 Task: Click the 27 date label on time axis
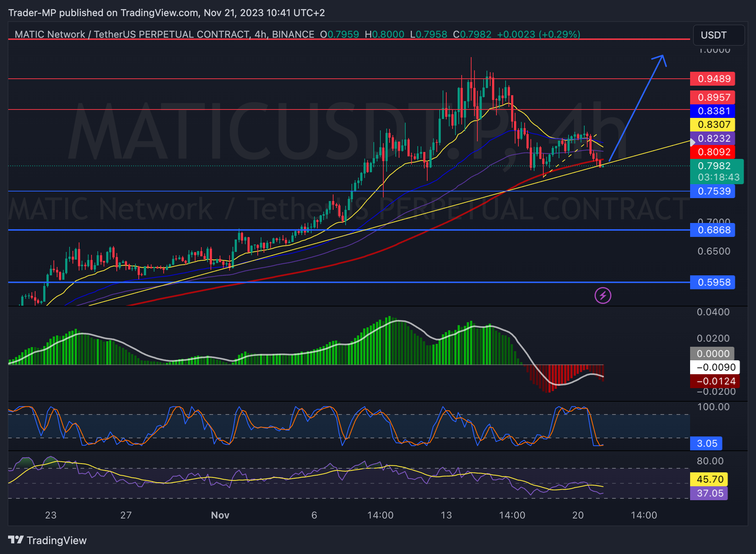point(126,515)
